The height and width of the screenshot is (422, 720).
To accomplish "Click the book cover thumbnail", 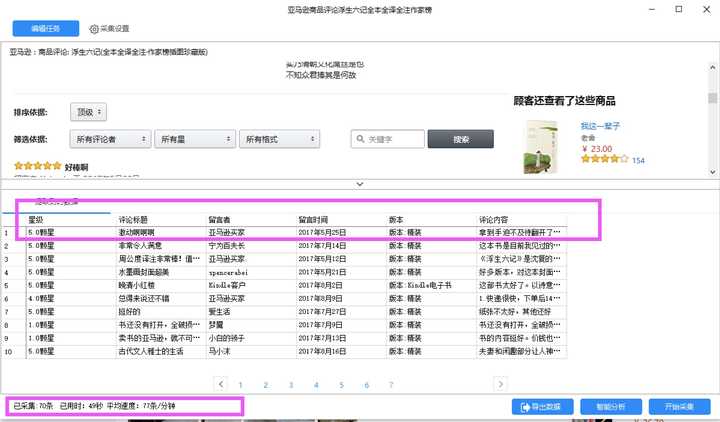I will [x=541, y=147].
